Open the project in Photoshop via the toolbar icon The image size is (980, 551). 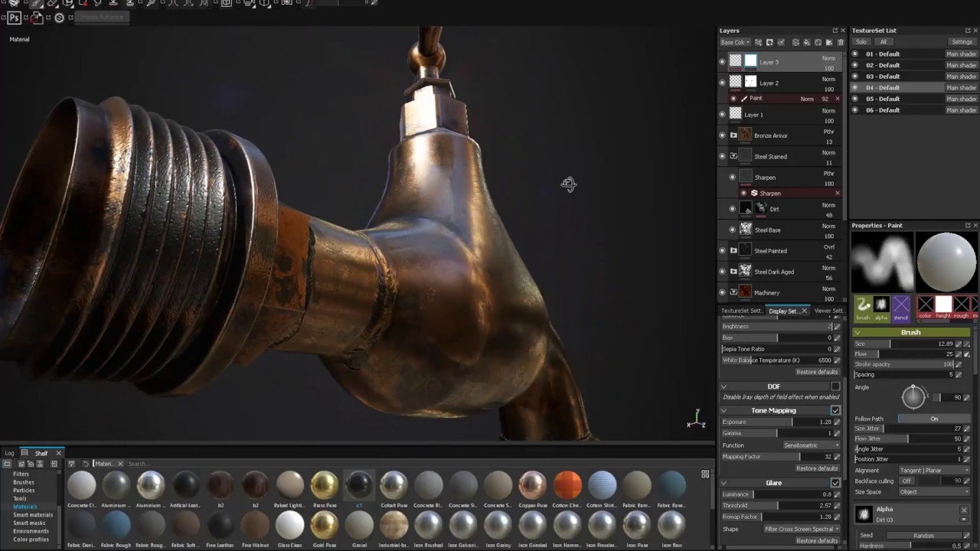(14, 18)
